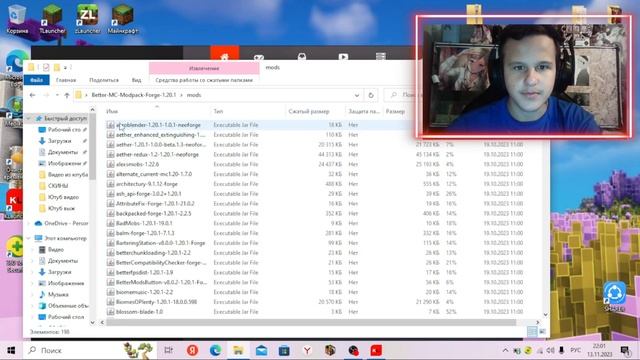
Task: Expand the address bar history dropdown
Action: click(357, 95)
